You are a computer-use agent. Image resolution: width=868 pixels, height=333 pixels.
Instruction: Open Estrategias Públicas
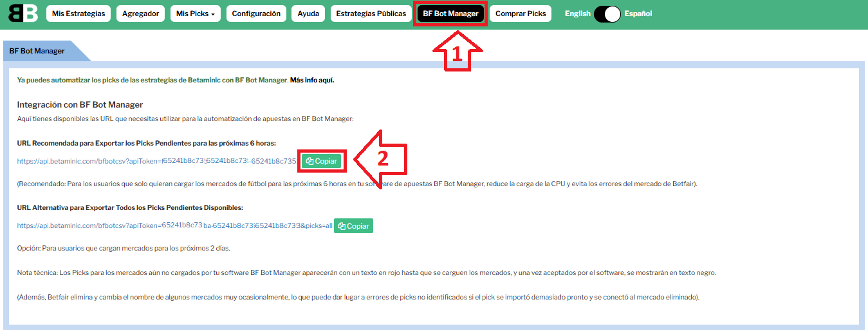[x=371, y=14]
